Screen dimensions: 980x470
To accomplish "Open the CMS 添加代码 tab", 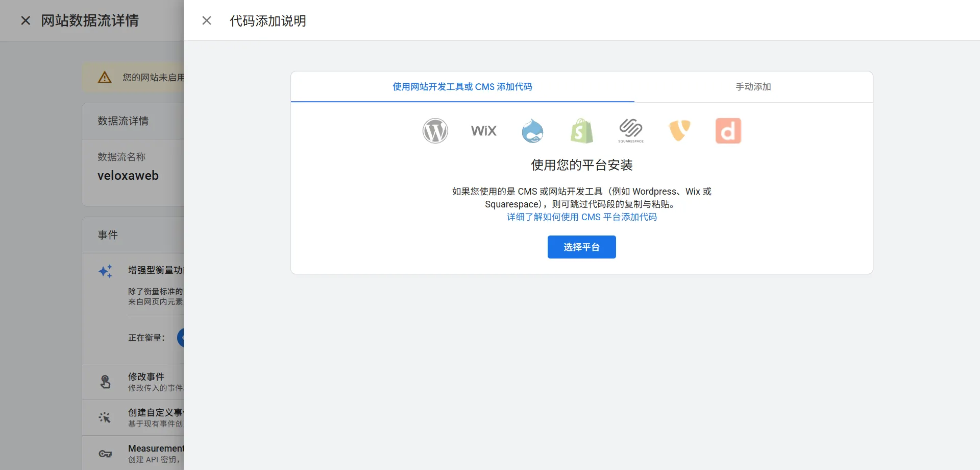I will pyautogui.click(x=462, y=87).
